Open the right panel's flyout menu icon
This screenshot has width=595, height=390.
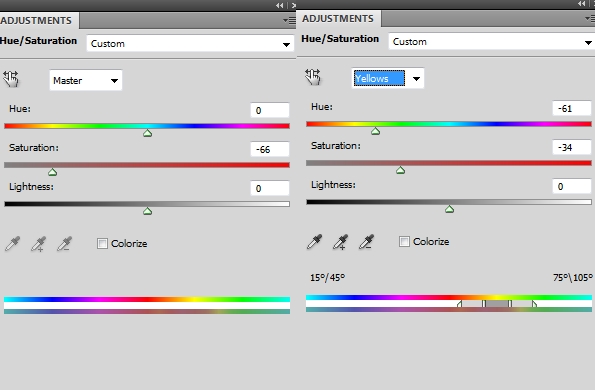point(590,18)
